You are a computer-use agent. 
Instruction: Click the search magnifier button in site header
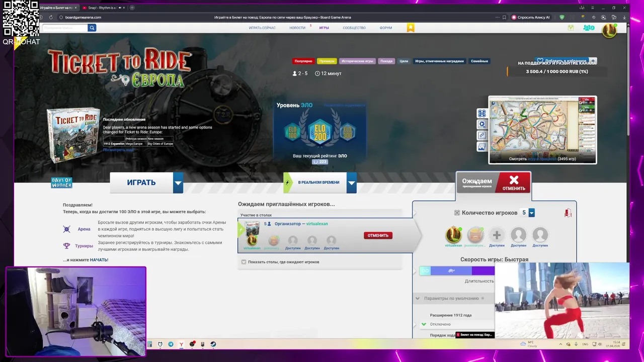point(92,28)
